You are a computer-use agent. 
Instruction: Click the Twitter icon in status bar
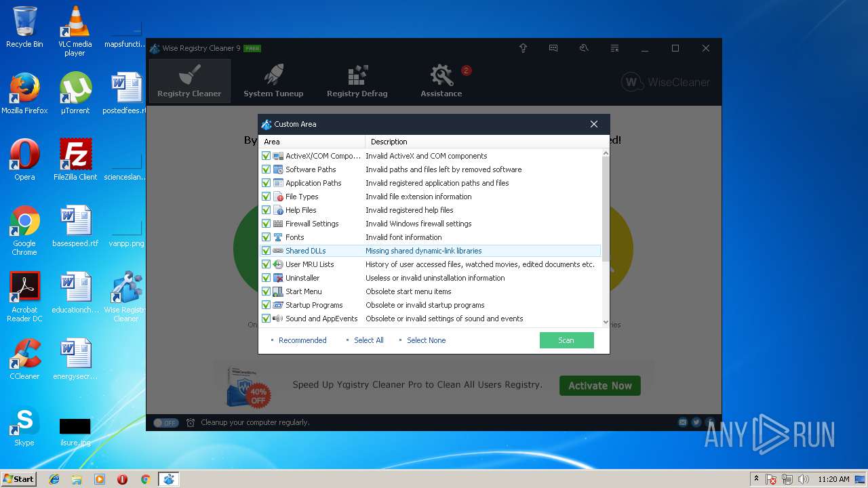tap(696, 422)
